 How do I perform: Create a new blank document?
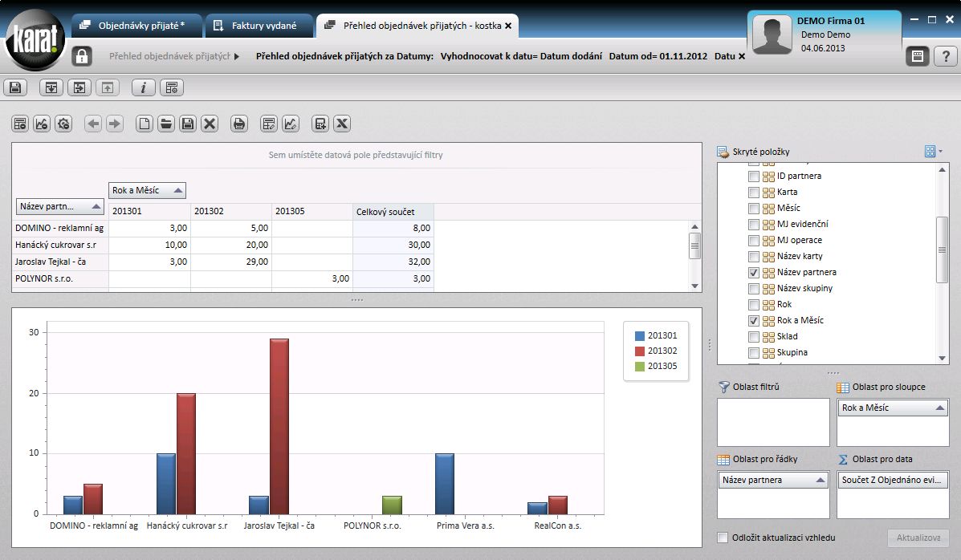coord(144,124)
